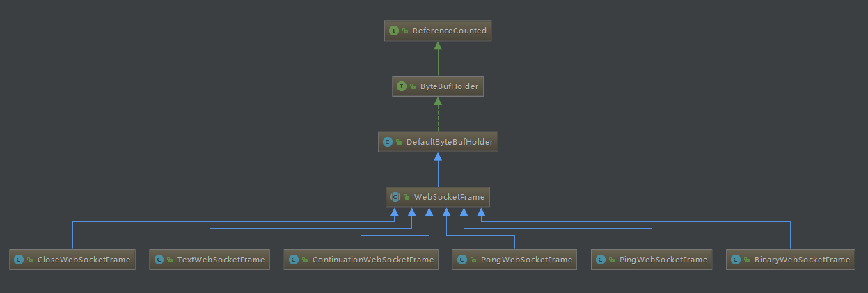Click the lock icon beside TextWebSocketFrame
Viewport: 868px width, 293px height.
pos(170,260)
